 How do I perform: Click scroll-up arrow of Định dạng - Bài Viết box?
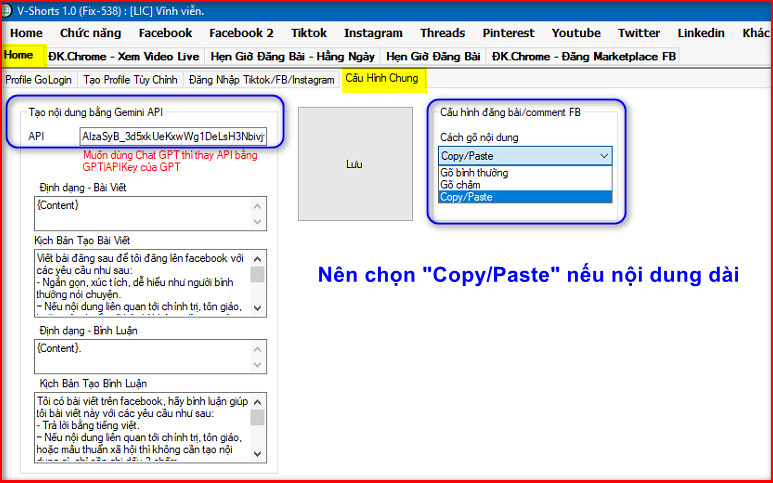[x=257, y=206]
